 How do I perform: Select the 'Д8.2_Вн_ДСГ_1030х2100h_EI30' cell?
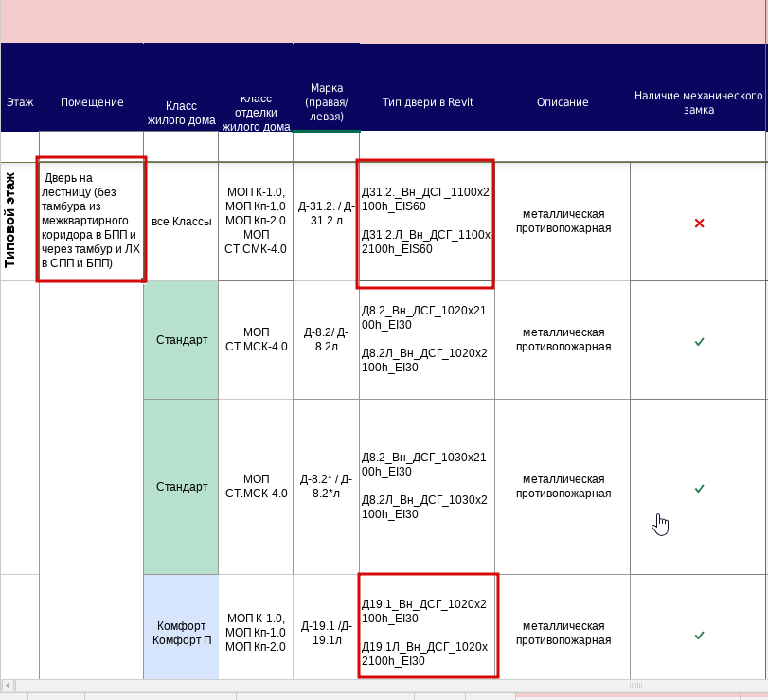point(427,487)
